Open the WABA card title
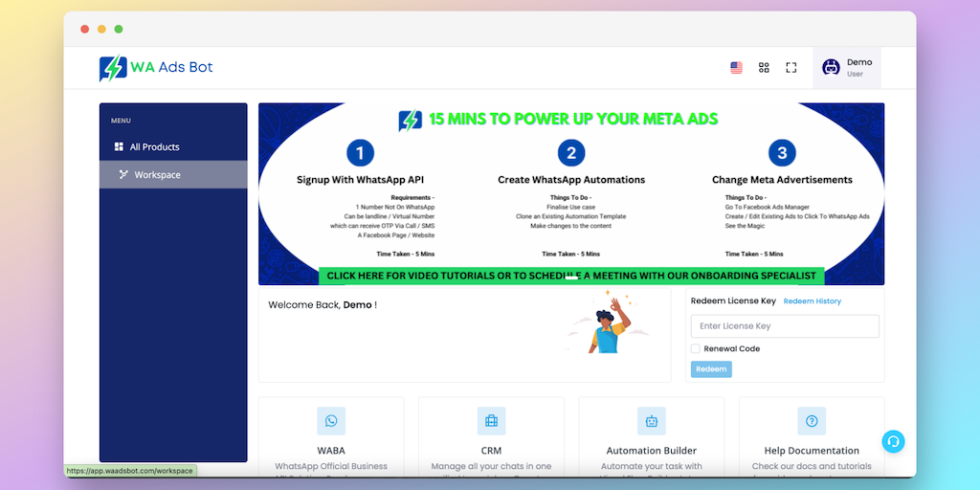Viewport: 980px width, 490px height. coord(331,451)
